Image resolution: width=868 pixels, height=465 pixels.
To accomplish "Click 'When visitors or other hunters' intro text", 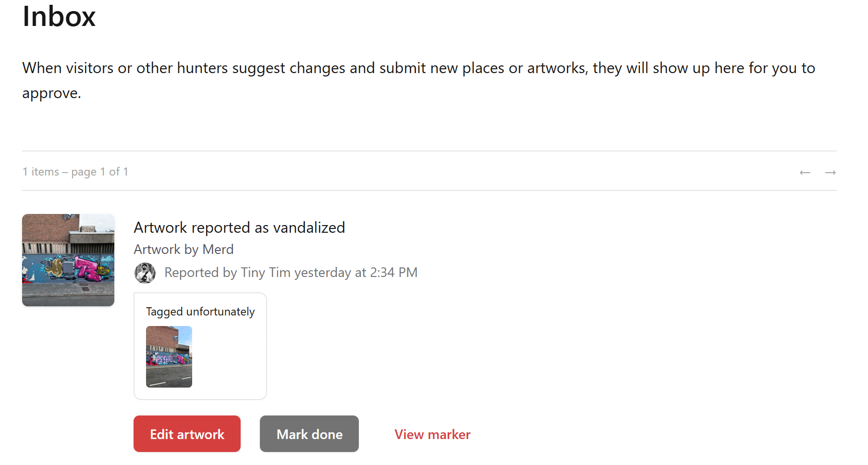I will pos(125,68).
